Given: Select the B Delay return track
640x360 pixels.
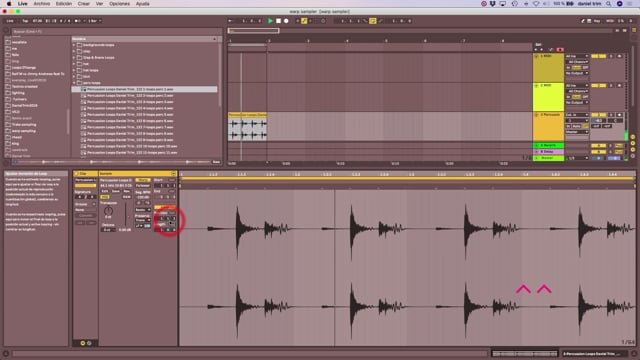Looking at the screenshot, I should pyautogui.click(x=549, y=151).
